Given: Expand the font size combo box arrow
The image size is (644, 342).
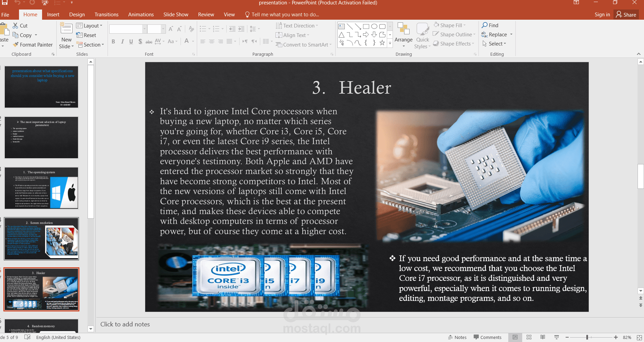Looking at the screenshot, I should coord(163,29).
